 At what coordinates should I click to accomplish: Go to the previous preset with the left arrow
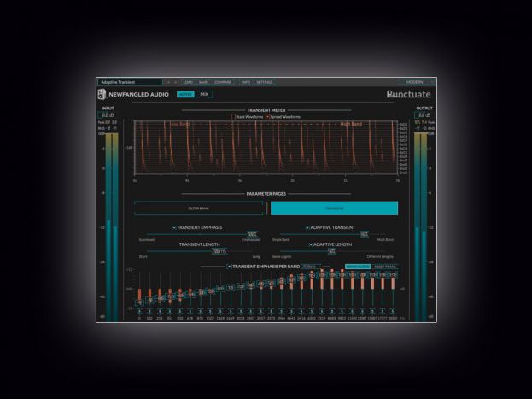click(168, 82)
